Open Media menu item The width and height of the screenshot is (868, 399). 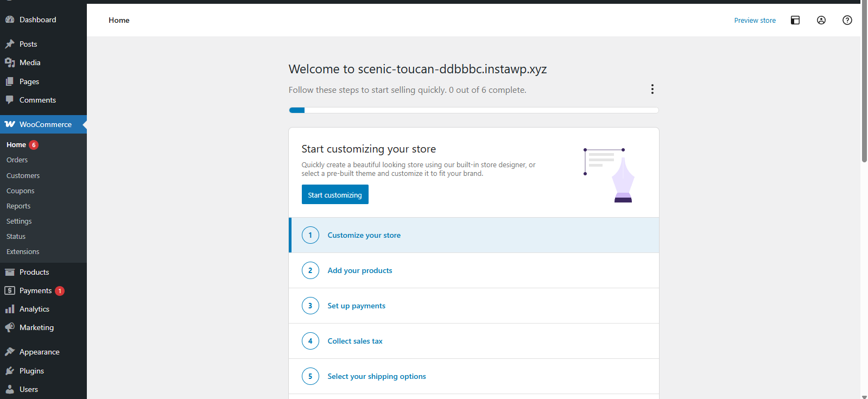(43, 62)
